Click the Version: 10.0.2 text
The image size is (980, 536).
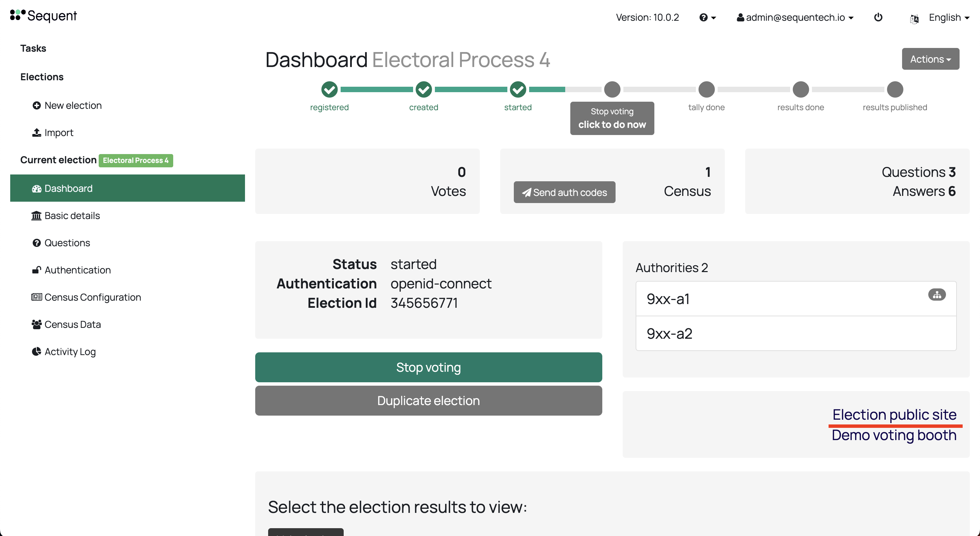647,17
